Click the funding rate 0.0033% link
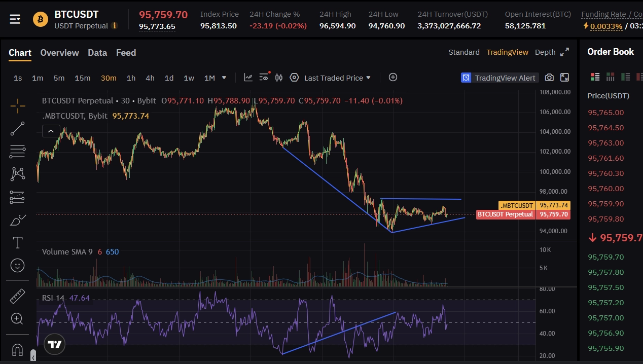This screenshot has width=643, height=364. 606,26
